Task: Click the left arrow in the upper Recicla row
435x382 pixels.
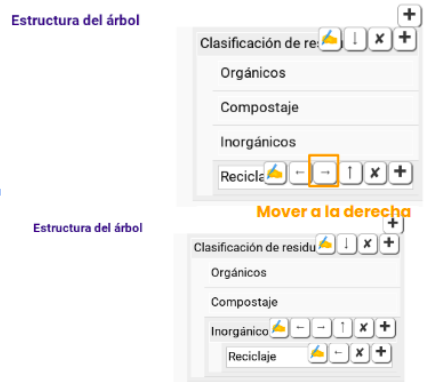Action: (x=300, y=172)
